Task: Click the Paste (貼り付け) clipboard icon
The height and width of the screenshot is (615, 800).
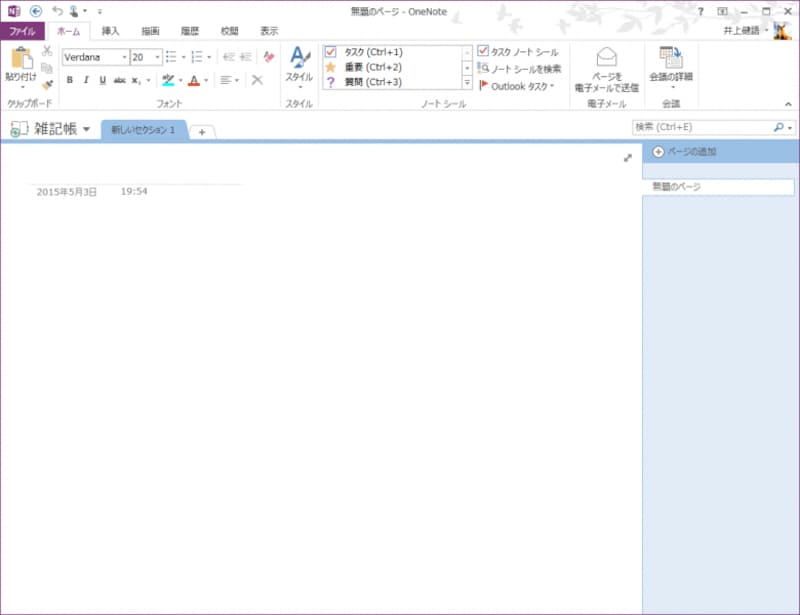Action: click(x=21, y=61)
